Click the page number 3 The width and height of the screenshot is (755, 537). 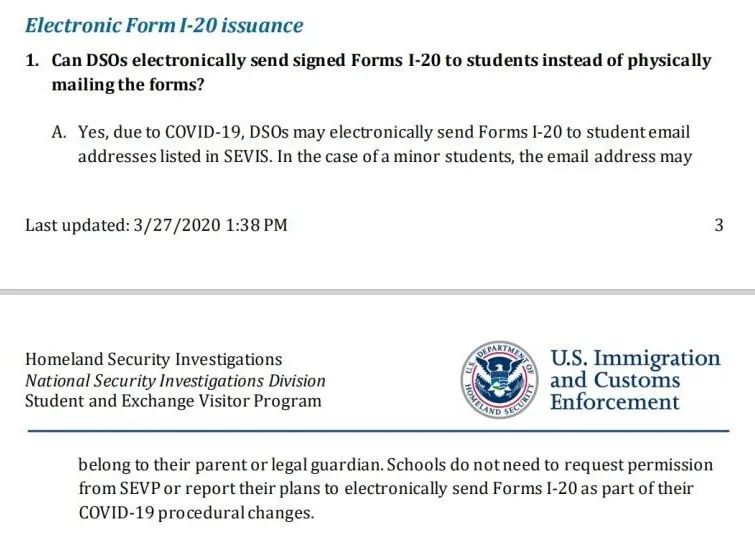pos(718,225)
